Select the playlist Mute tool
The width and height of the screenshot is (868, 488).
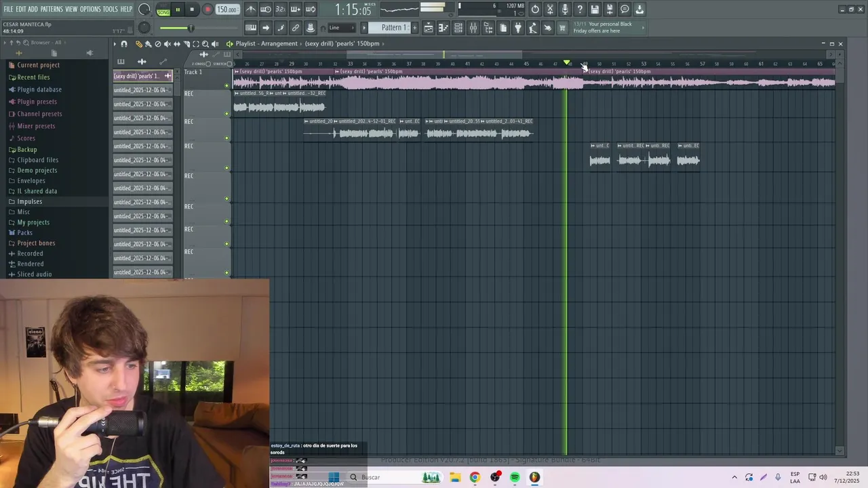pos(167,44)
